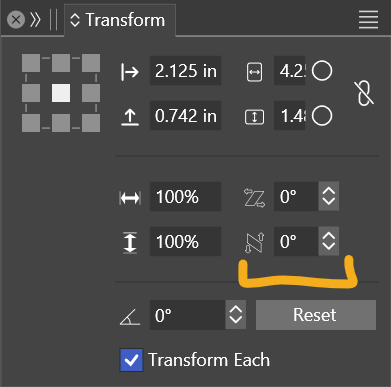Viewport: 391px width, 387px height.
Task: Click the width dimension icon
Action: tap(254, 72)
